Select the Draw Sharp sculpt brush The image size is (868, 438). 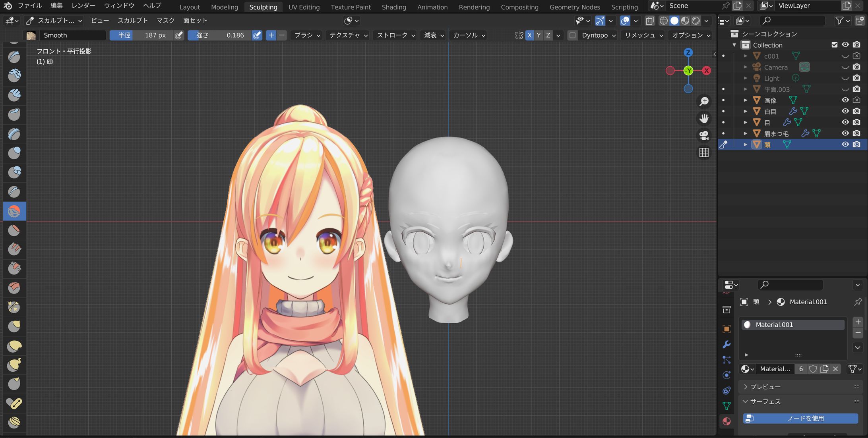[x=14, y=57]
